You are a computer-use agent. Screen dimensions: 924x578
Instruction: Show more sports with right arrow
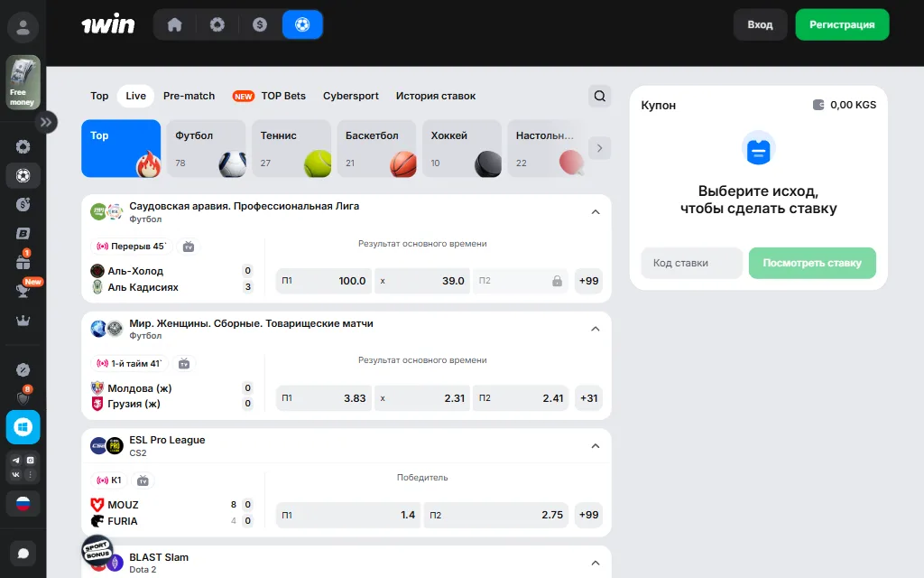click(x=600, y=149)
